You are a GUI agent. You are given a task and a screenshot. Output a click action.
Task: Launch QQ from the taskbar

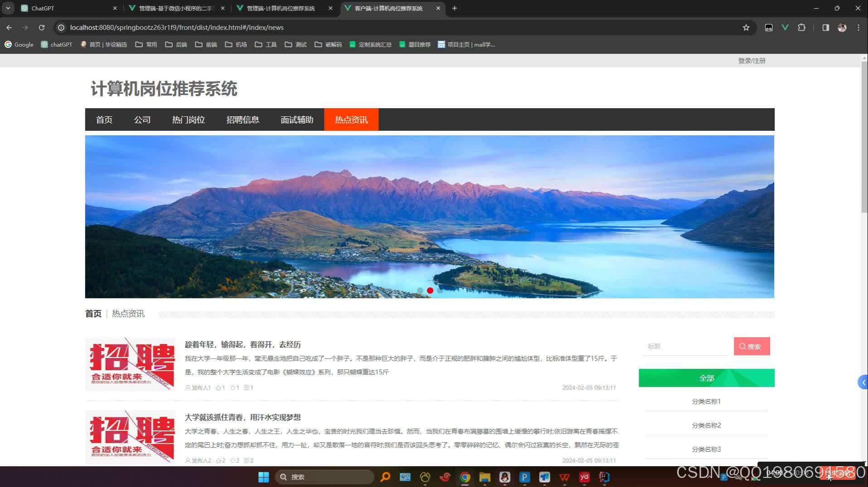click(504, 477)
